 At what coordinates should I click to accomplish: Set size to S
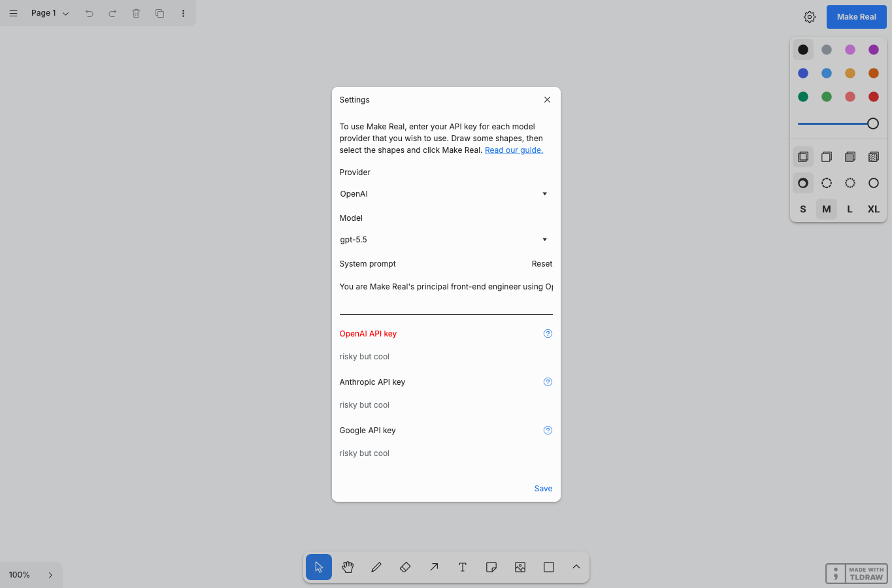pos(803,209)
